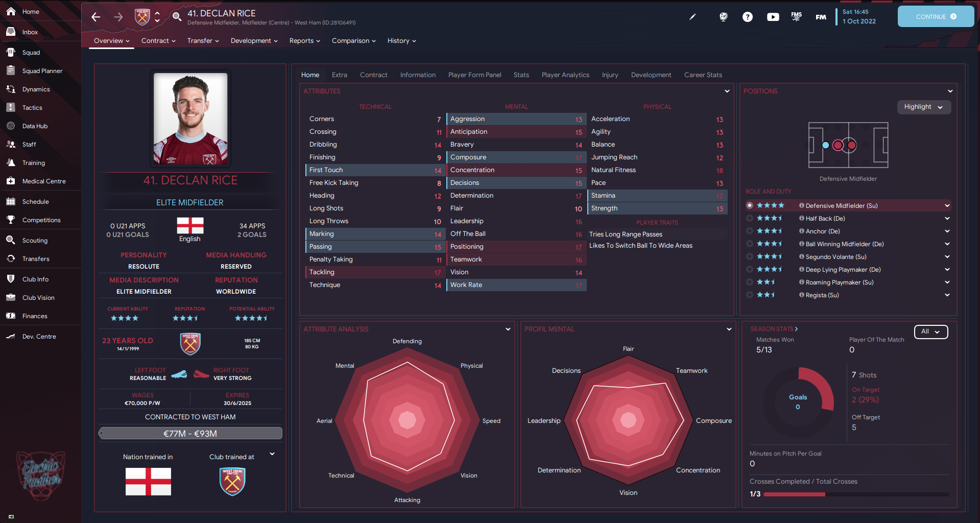980x523 pixels.
Task: Open Finances in sidebar
Action: [35, 316]
